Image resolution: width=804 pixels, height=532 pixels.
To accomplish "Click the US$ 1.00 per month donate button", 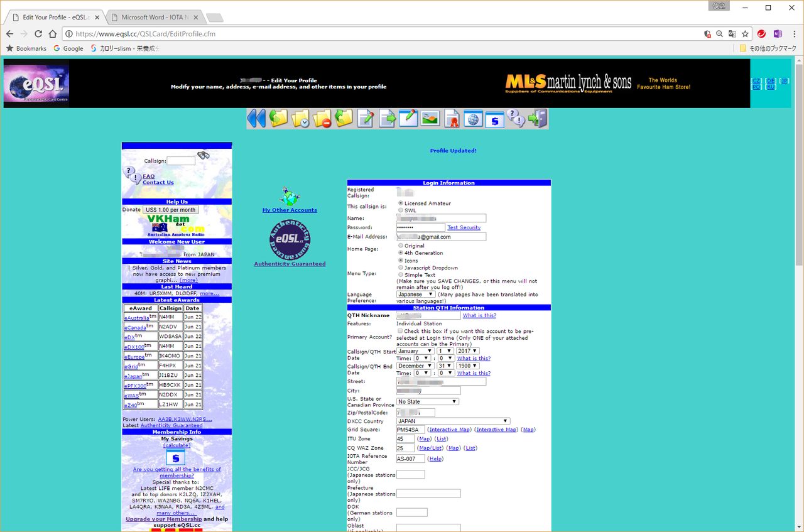I will (x=171, y=210).
